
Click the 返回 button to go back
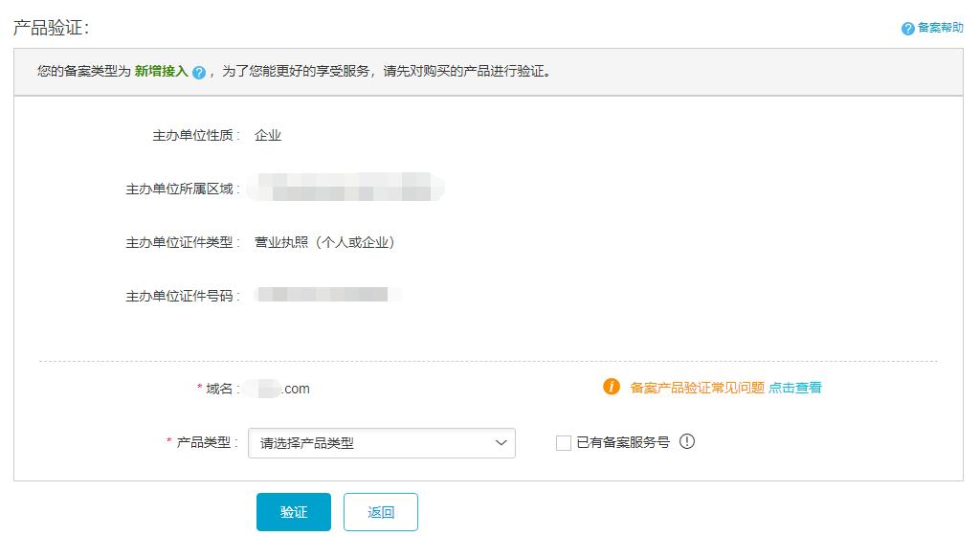(381, 511)
